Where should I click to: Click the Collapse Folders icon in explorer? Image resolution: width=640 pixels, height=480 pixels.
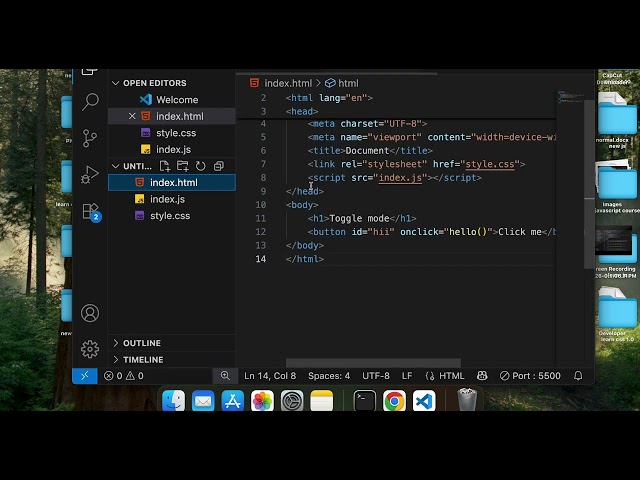pos(219,166)
